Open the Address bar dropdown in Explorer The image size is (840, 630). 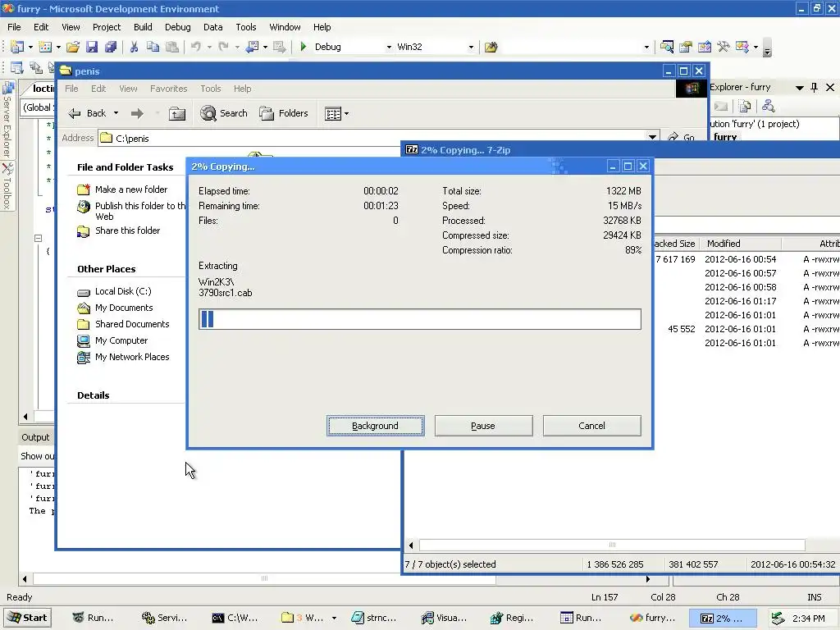tap(652, 138)
